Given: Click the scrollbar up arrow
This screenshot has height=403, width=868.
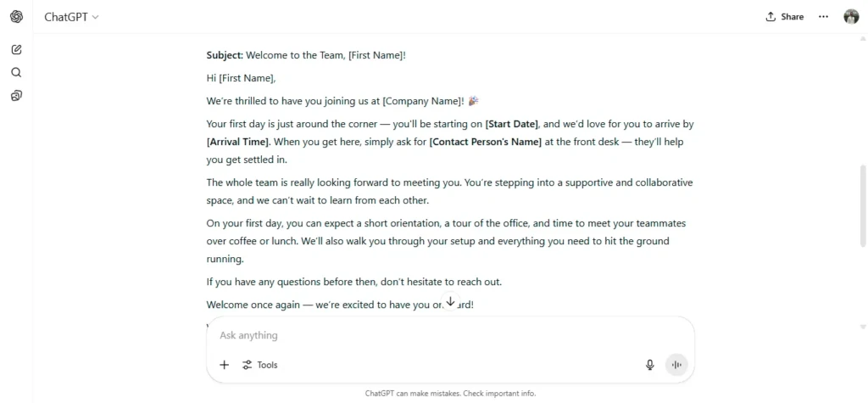Looking at the screenshot, I should pyautogui.click(x=862, y=39).
